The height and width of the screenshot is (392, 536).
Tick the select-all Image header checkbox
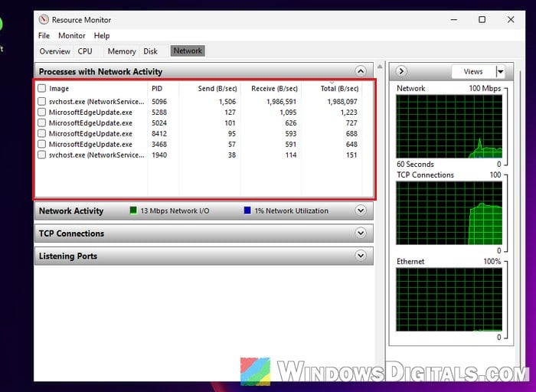41,88
